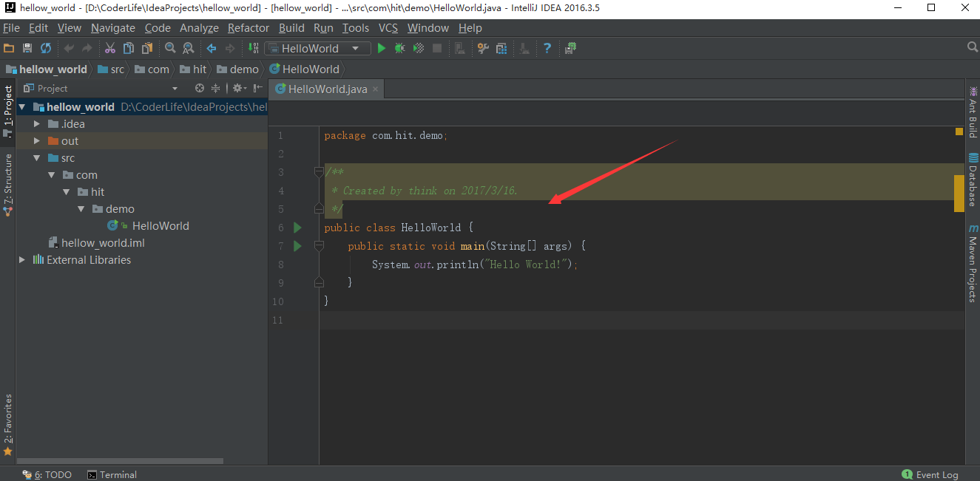Open Search Everywhere magnifier at top right
Screen dimensions: 980x481
click(x=973, y=47)
